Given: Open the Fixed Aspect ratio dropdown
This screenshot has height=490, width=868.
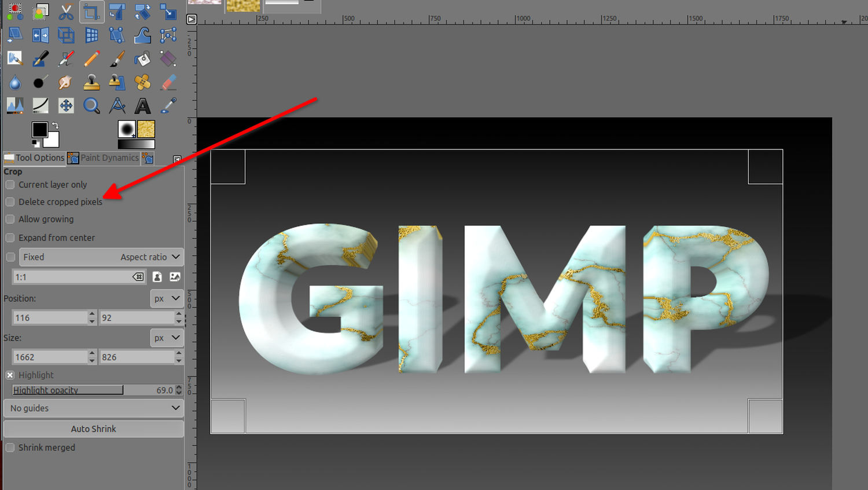Looking at the screenshot, I should tap(101, 257).
